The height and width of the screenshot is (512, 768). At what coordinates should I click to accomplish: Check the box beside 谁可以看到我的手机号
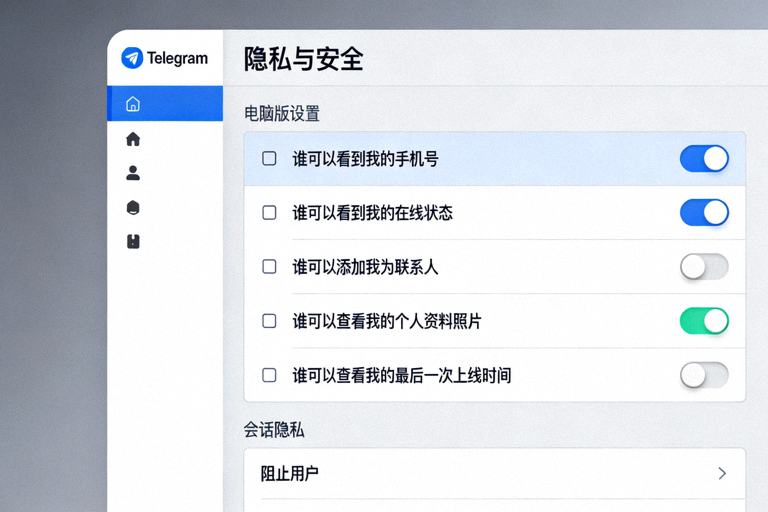(x=269, y=158)
